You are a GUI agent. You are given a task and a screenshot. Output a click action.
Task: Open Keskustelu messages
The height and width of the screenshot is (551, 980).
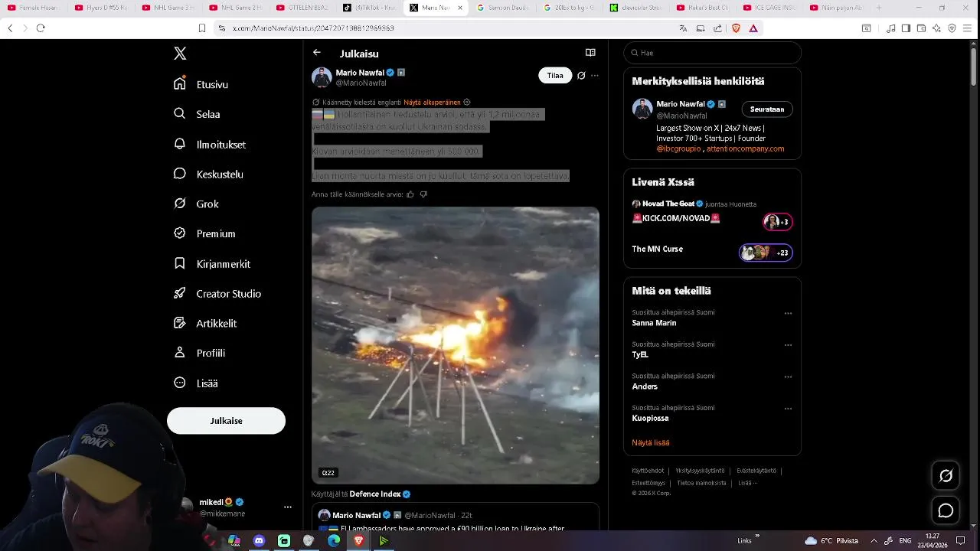click(208, 174)
